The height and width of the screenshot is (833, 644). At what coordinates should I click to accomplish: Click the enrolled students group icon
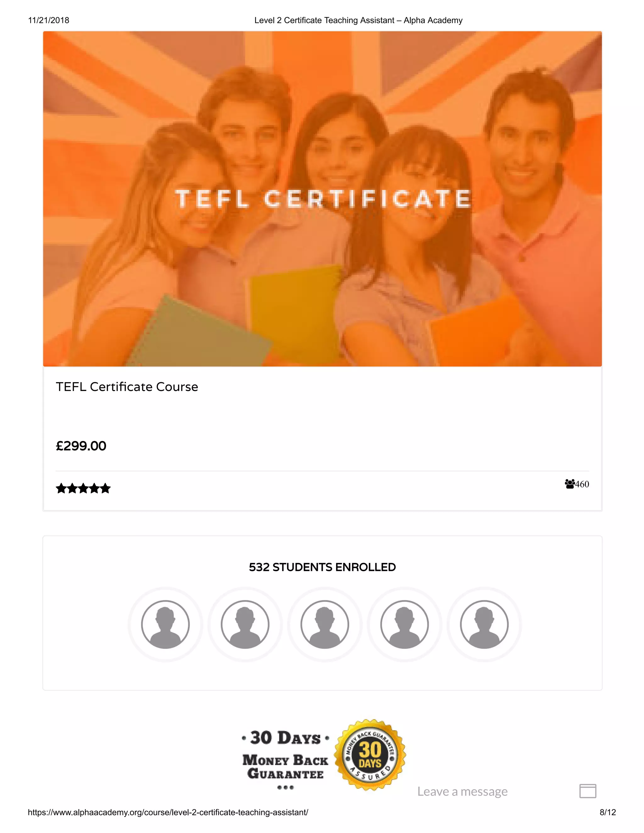coord(569,484)
